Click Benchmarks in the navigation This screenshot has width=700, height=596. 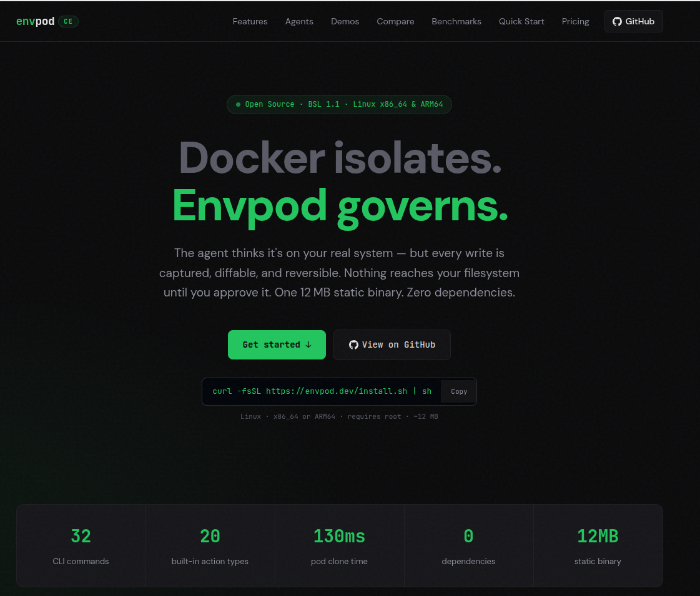point(456,21)
